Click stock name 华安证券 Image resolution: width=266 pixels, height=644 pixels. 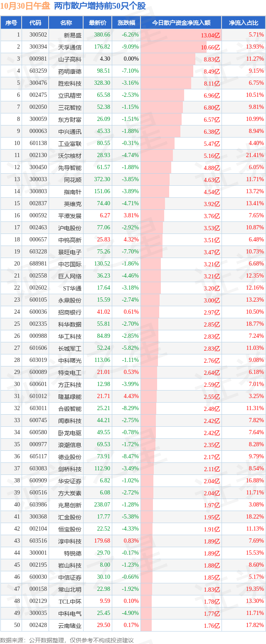pyautogui.click(x=70, y=481)
